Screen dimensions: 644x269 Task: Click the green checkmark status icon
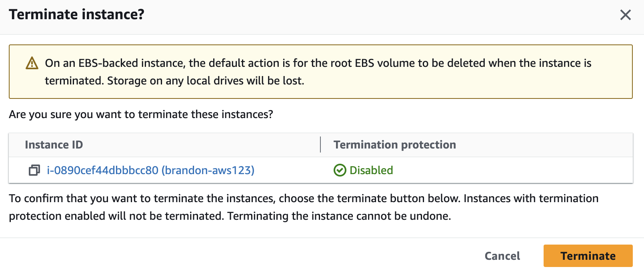pyautogui.click(x=340, y=170)
